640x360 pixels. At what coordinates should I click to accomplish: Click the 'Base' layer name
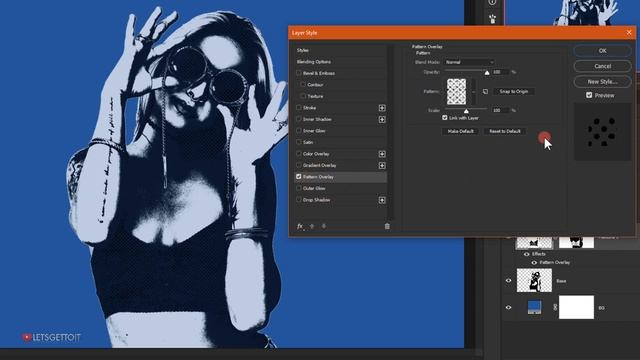[x=561, y=281]
